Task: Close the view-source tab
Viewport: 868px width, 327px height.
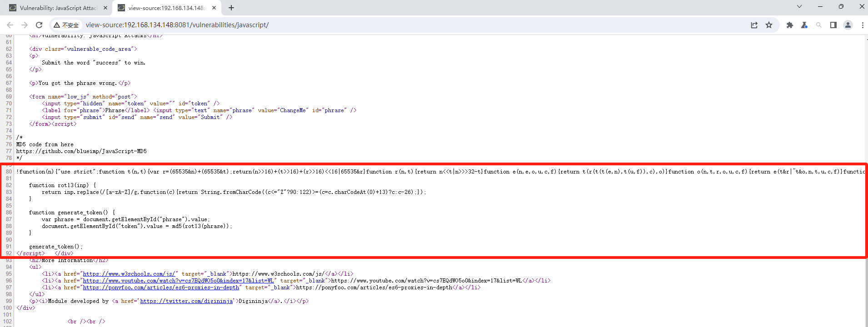Action: [214, 8]
